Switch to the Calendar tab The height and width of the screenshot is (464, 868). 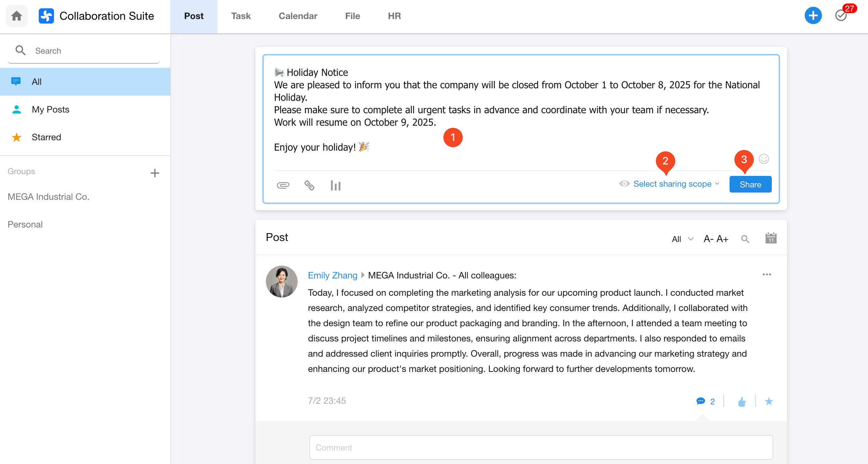point(298,16)
